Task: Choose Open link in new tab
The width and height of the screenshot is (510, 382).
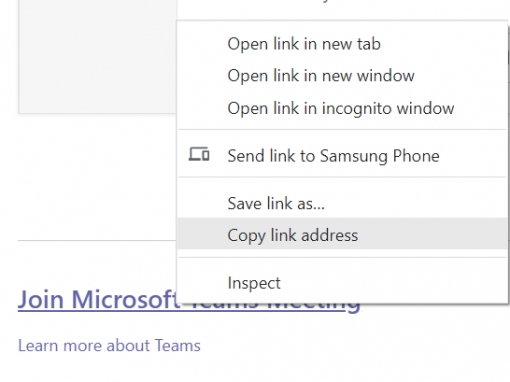Action: pos(342,44)
